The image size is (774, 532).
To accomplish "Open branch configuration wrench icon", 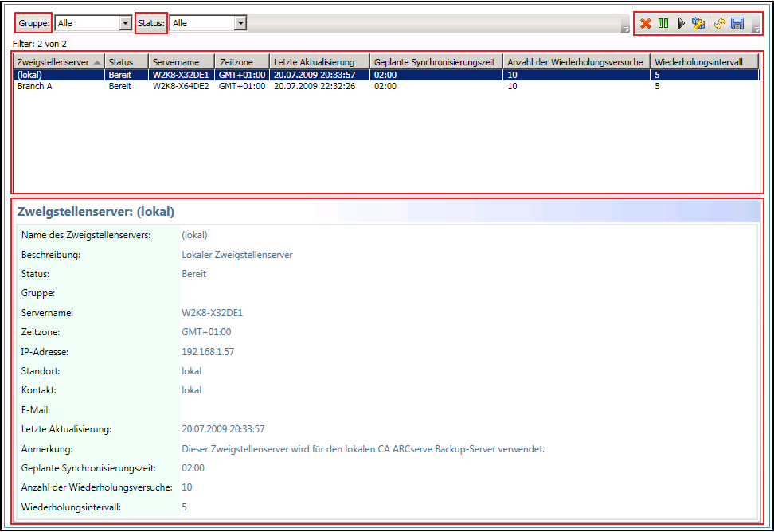I will pos(698,23).
